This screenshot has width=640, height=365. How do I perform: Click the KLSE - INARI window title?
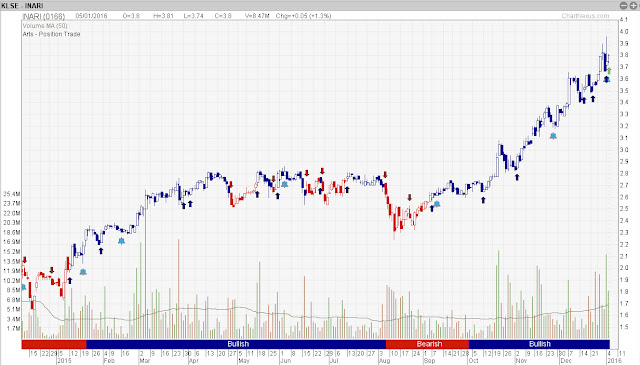22,5
